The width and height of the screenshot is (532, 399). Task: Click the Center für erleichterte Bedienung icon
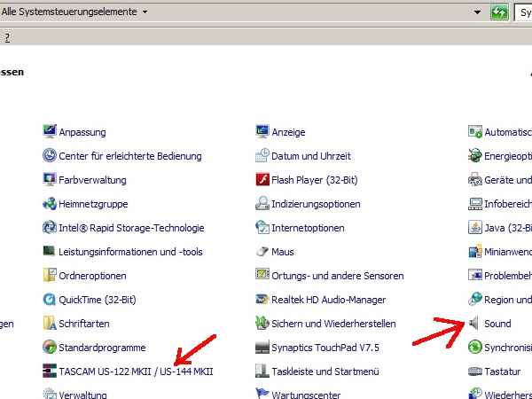pos(50,156)
